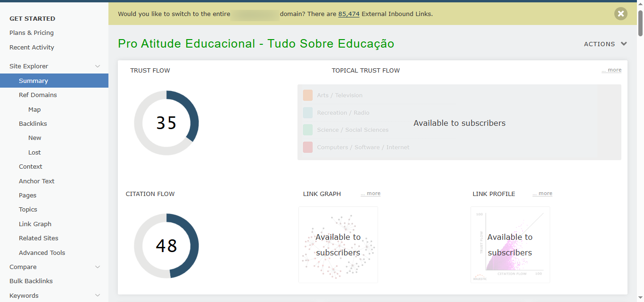Collapse the Site Explorer section

(x=98, y=66)
